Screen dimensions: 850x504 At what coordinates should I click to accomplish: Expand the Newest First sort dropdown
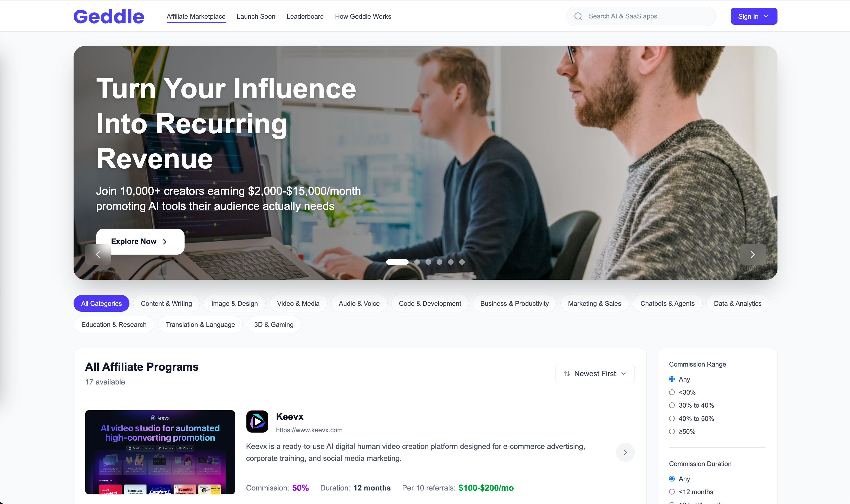coord(594,374)
